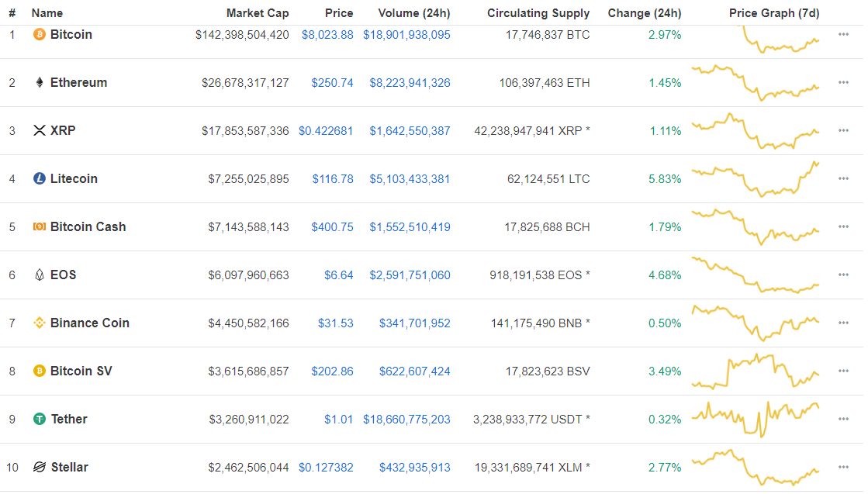The image size is (868, 494).
Task: Click the Ethereum diamond logo icon
Action: click(40, 83)
